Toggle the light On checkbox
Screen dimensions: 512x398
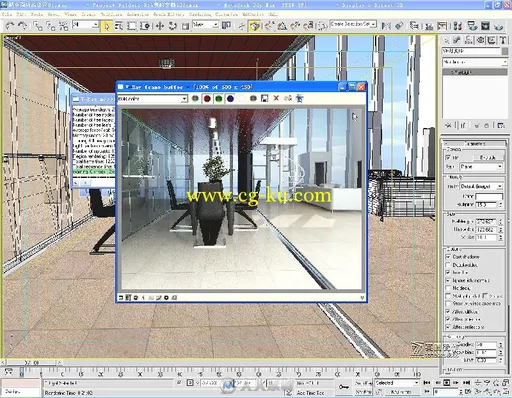click(x=448, y=157)
